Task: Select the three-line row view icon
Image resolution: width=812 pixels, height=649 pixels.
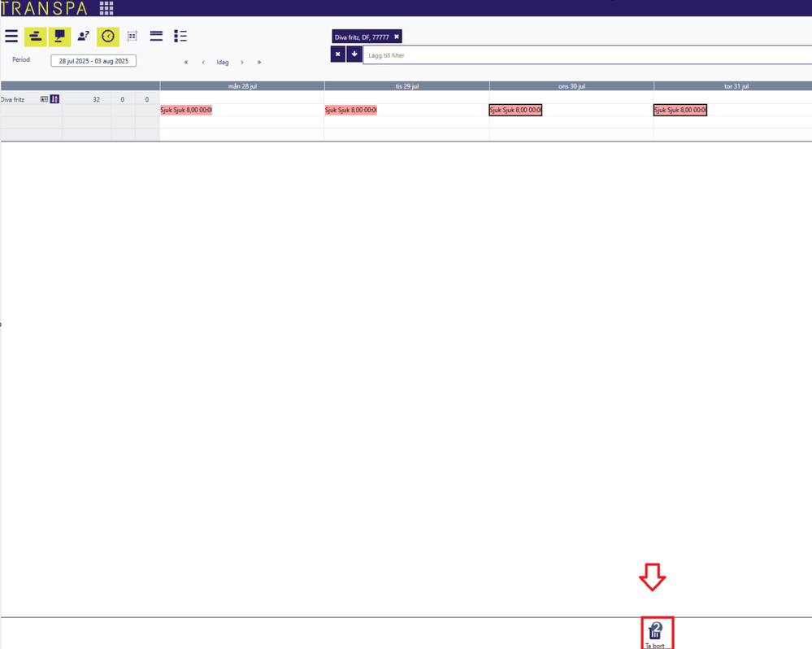Action: 156,37
